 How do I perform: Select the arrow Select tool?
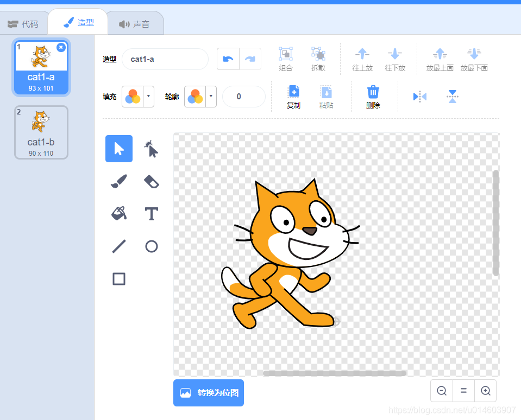(119, 149)
